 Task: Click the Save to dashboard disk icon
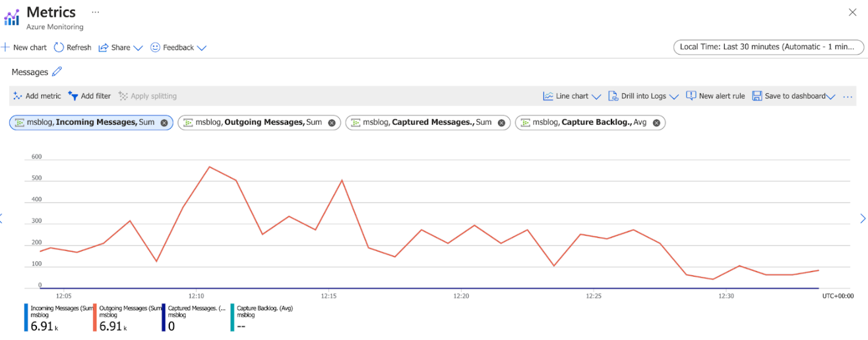[757, 96]
